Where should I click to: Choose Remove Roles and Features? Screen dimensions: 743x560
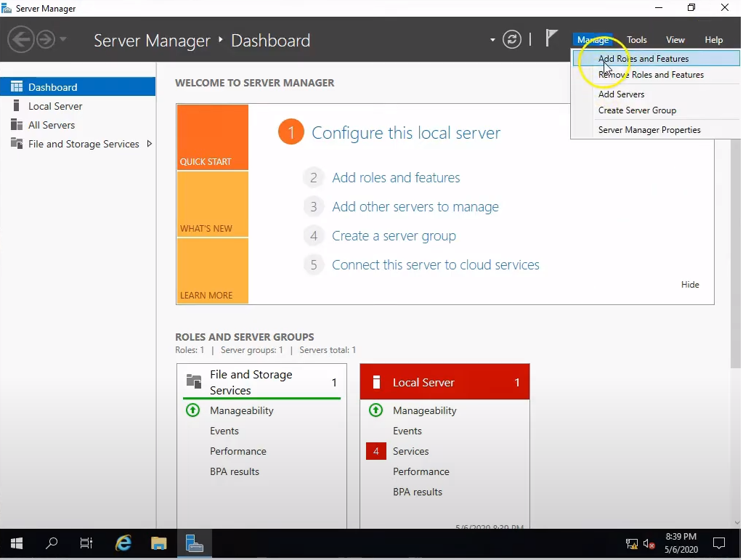pos(657,74)
